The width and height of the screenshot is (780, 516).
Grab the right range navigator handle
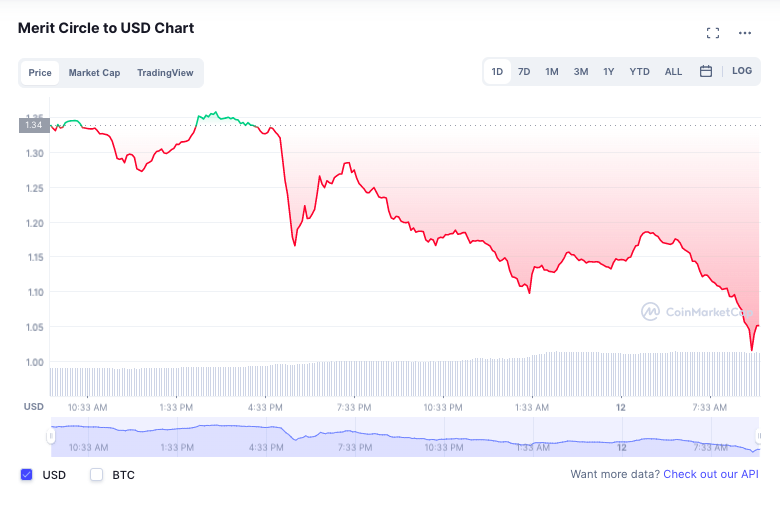point(759,436)
